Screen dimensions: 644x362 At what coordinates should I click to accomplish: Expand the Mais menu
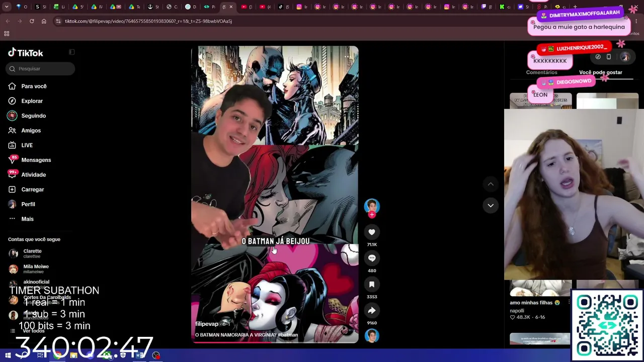[27, 219]
